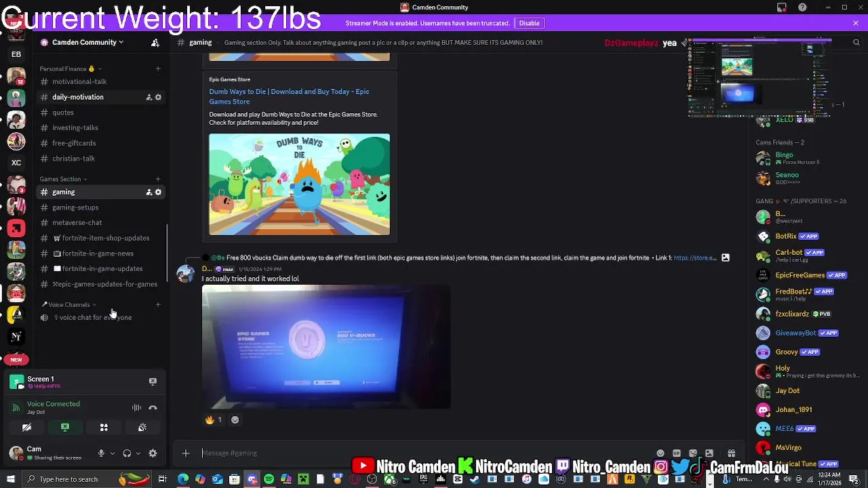Edit gaming channel settings gear
This screenshot has height=488, width=868.
click(x=158, y=192)
